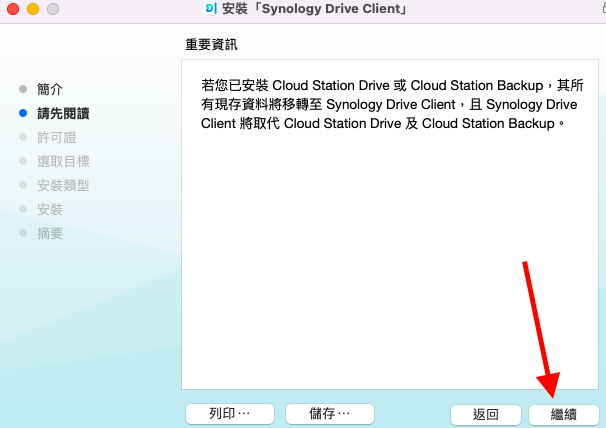Click the 重要資訊 heading
Screen dimensions: 606x428
coord(212,45)
